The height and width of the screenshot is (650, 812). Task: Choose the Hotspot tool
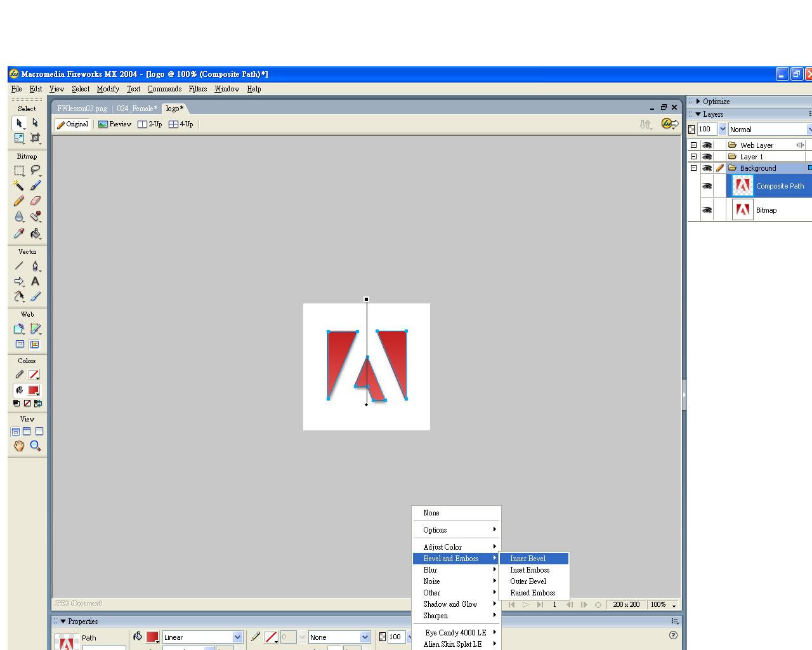[19, 329]
